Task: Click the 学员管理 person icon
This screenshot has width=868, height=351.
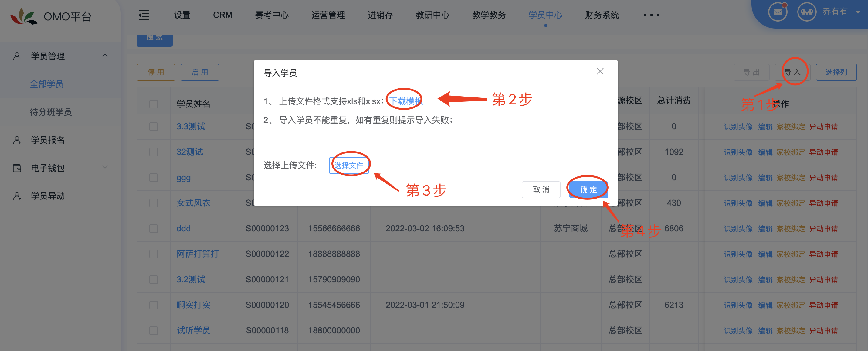Action: (17, 56)
